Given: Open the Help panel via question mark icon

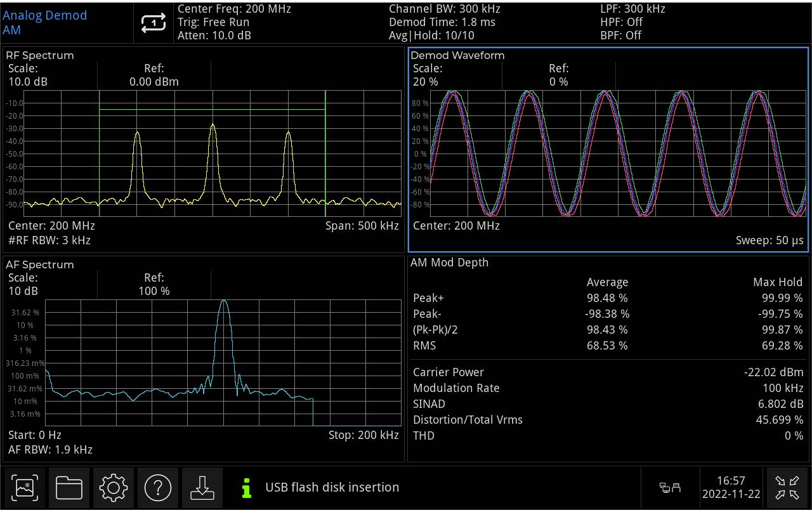Looking at the screenshot, I should [158, 488].
